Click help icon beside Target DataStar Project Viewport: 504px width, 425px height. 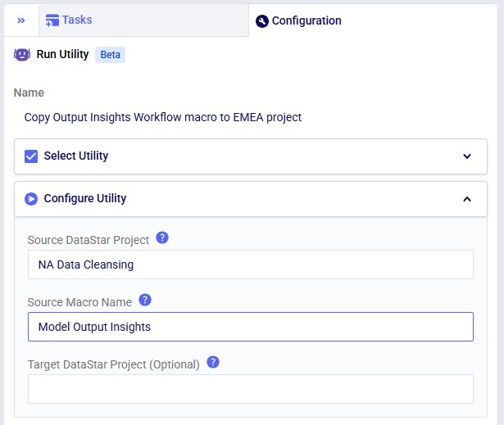click(x=213, y=362)
